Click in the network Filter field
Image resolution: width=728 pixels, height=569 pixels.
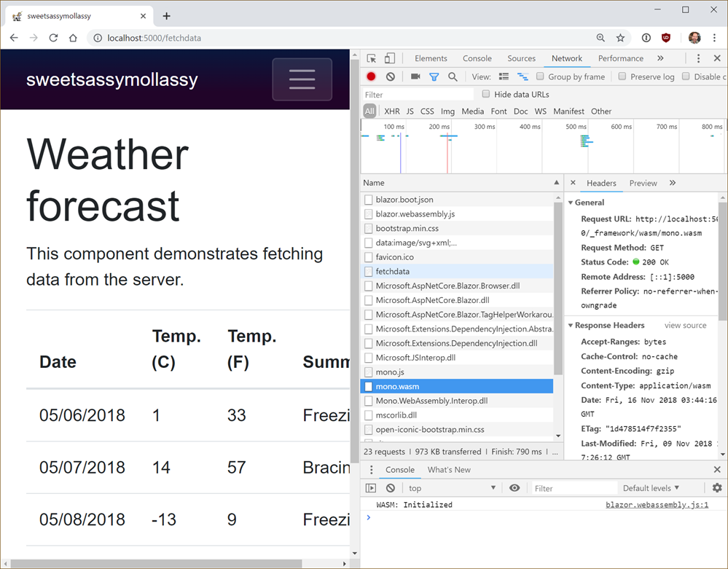point(418,95)
